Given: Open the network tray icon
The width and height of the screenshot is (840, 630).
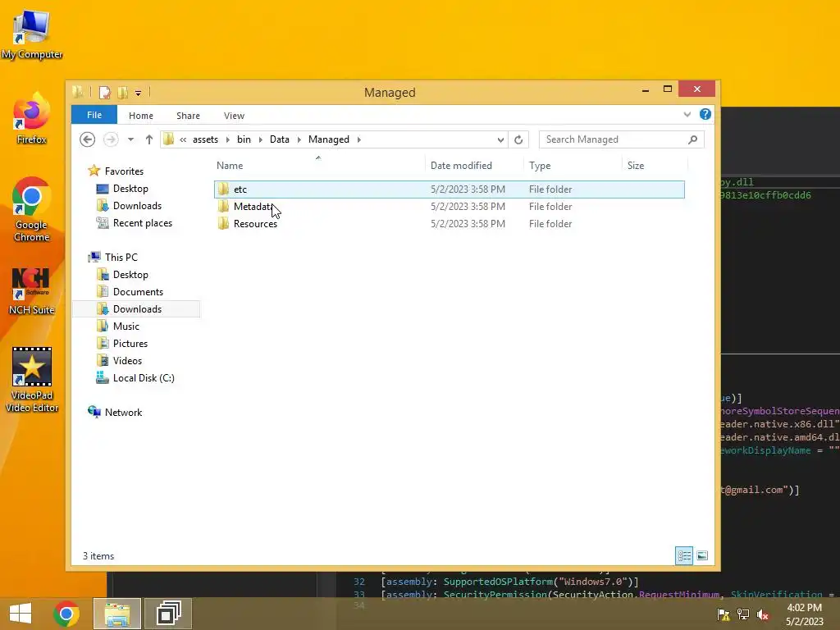Looking at the screenshot, I should (743, 614).
